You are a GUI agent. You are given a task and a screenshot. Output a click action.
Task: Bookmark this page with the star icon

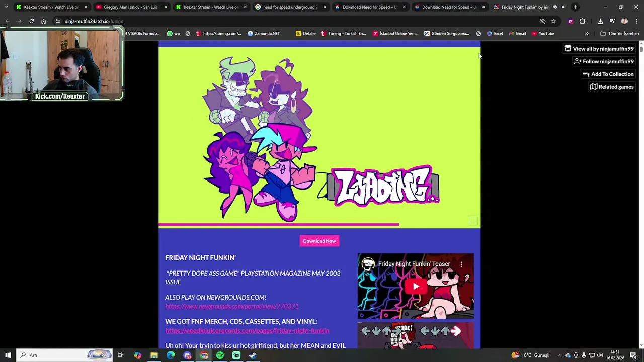553,21
